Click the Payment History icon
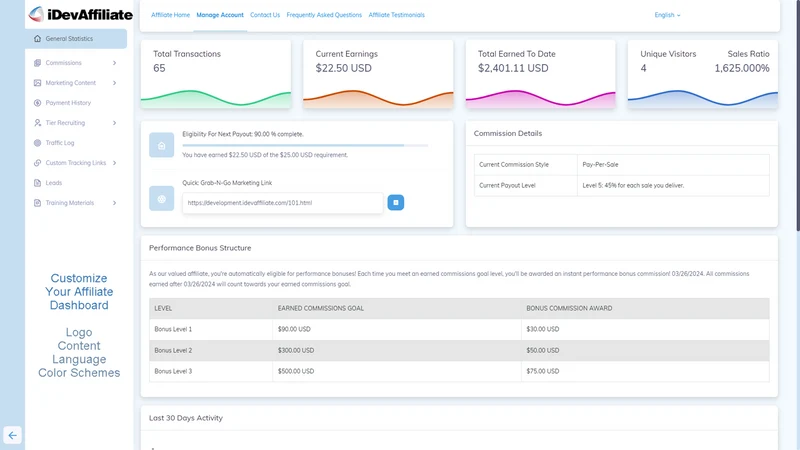Screen dimensions: 800x450 click(x=37, y=103)
